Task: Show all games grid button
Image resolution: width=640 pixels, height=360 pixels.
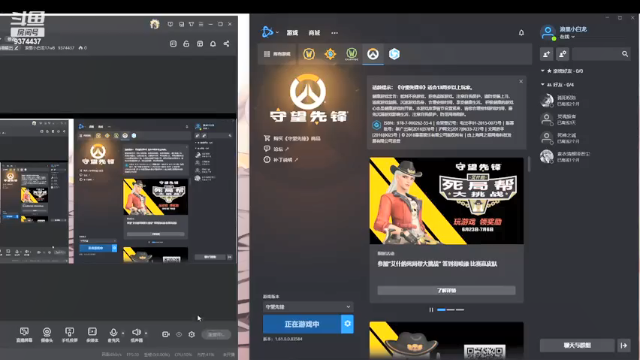Action: [277, 54]
